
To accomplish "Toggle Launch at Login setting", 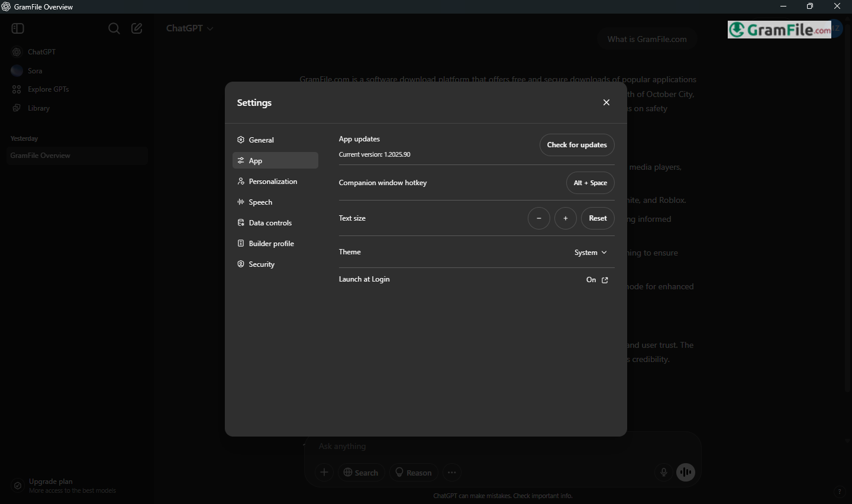I will click(597, 280).
